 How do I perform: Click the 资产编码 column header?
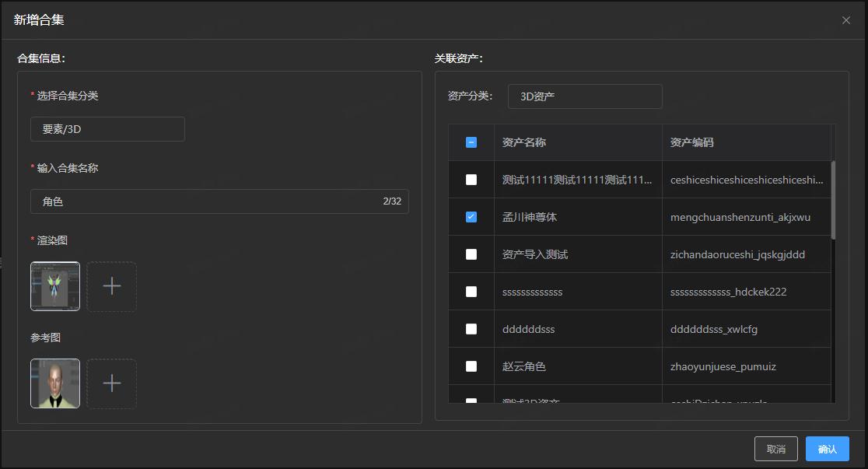[691, 142]
